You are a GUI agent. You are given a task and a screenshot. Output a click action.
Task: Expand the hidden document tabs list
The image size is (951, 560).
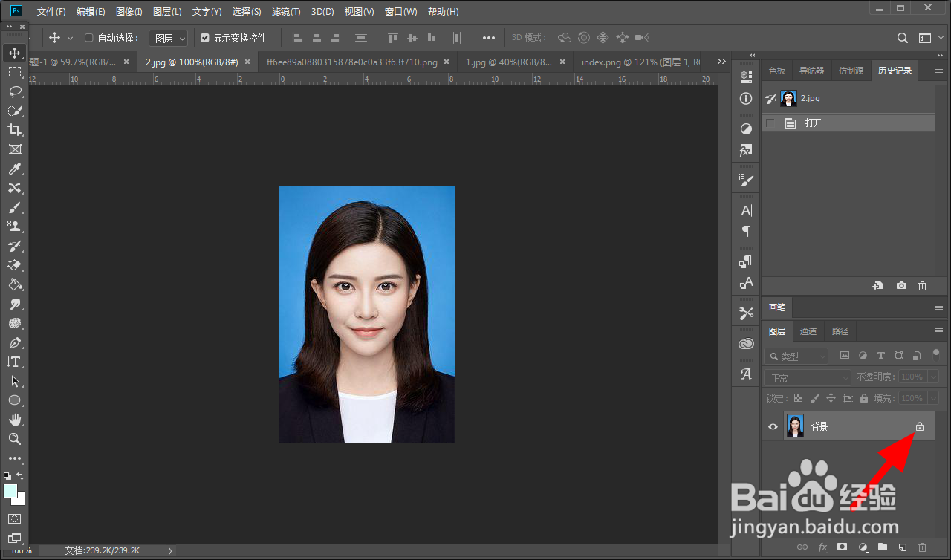point(722,62)
